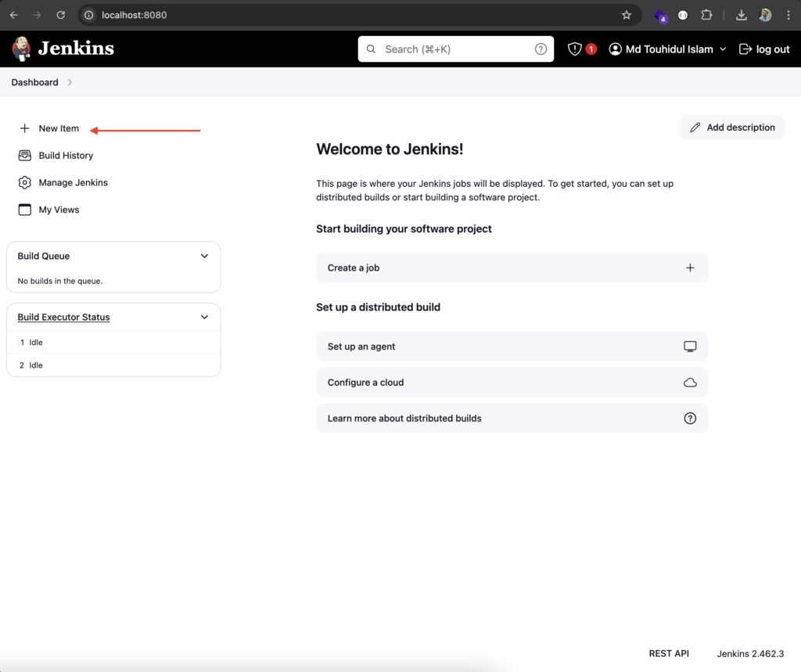Expand the Dashboard breadcrumb chevron
The width and height of the screenshot is (801, 672).
[70, 82]
